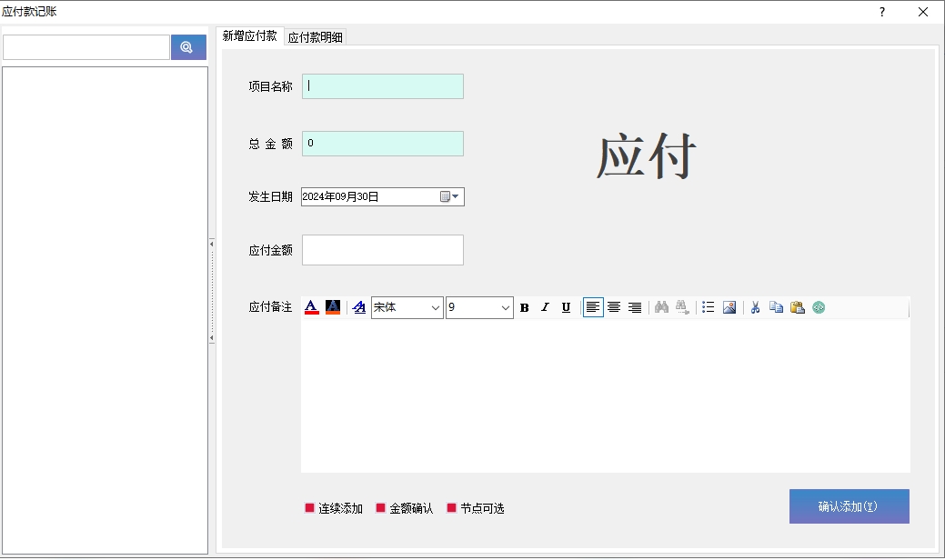Align remark text to the right

point(635,307)
